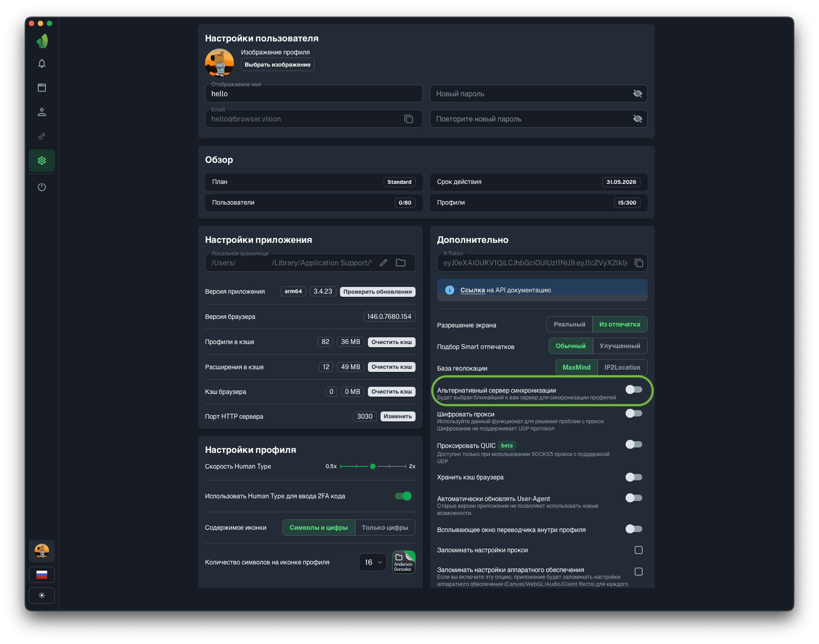Open the user account icon in sidebar
Image resolution: width=819 pixels, height=644 pixels.
(x=42, y=112)
